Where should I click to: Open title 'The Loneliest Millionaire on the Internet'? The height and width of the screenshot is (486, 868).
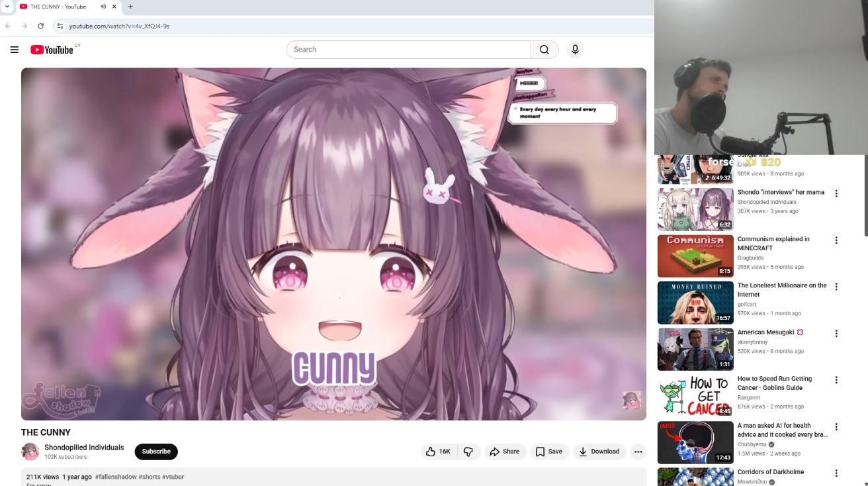pos(782,290)
